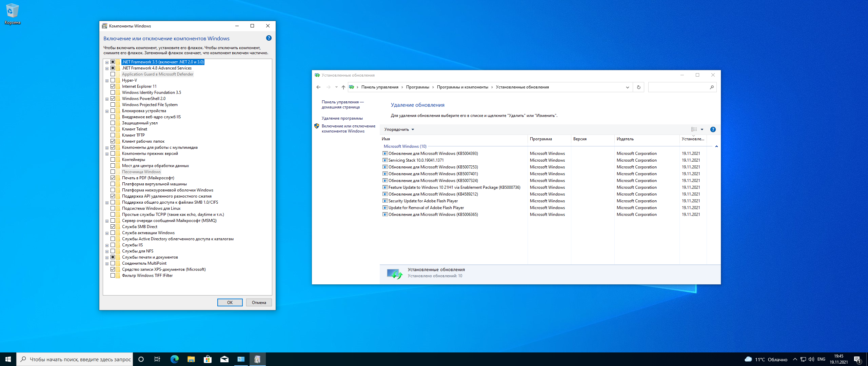Refresh the Installed Updates list
The image size is (868, 366).
pyautogui.click(x=639, y=87)
